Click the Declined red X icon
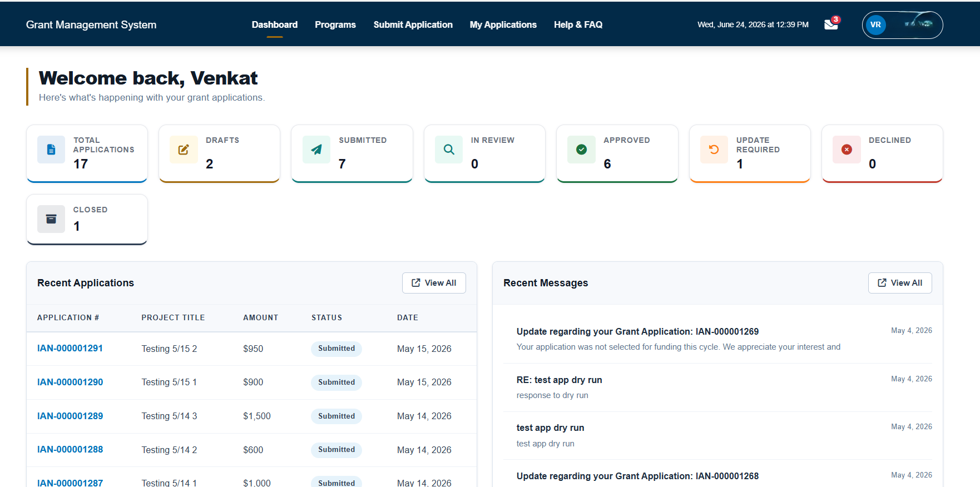 (847, 150)
